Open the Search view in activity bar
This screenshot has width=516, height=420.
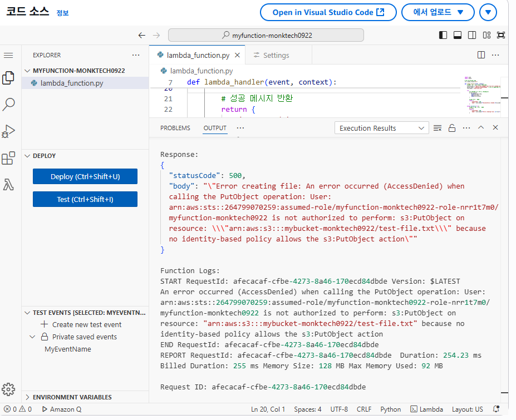click(8, 104)
